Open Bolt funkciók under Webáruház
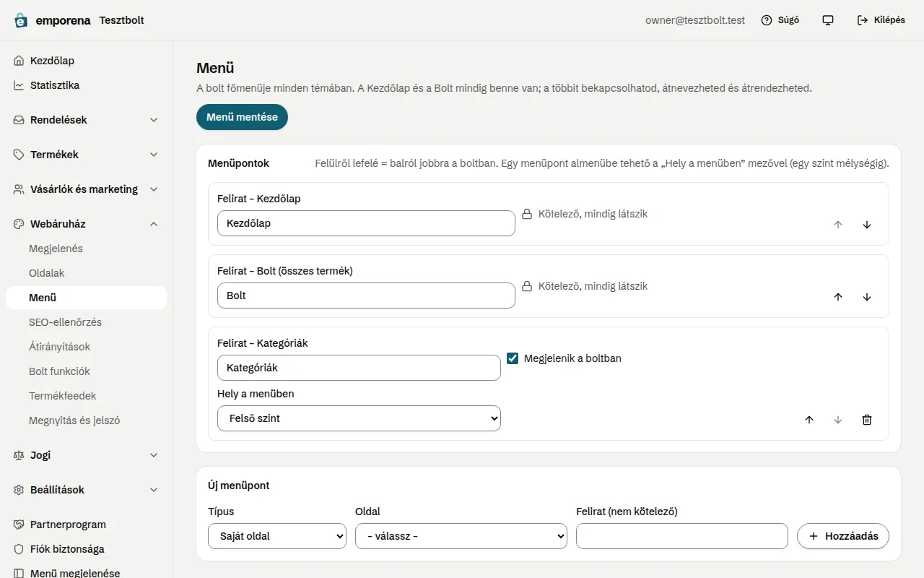Viewport: 924px width, 578px height. 86,371
